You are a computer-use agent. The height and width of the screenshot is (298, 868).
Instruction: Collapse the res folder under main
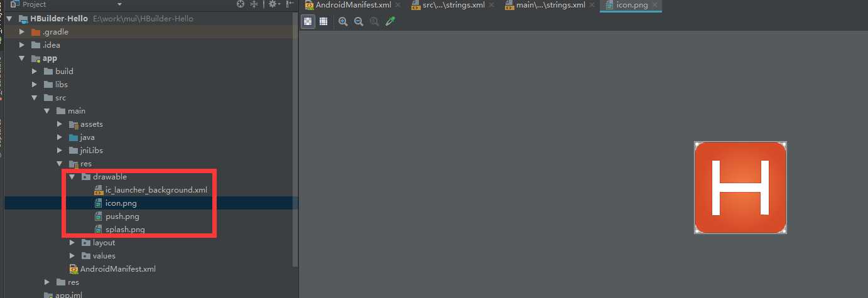[x=60, y=164]
